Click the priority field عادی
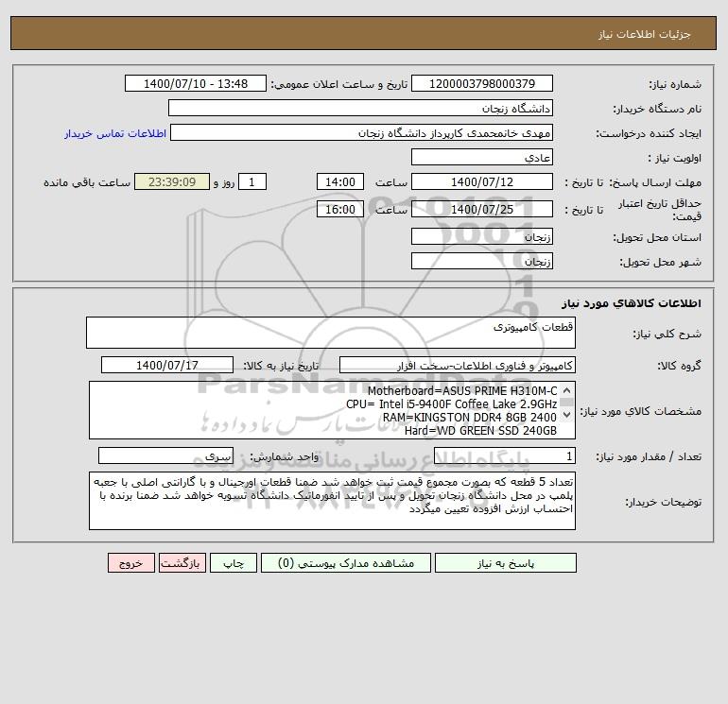728x704 pixels. click(482, 157)
